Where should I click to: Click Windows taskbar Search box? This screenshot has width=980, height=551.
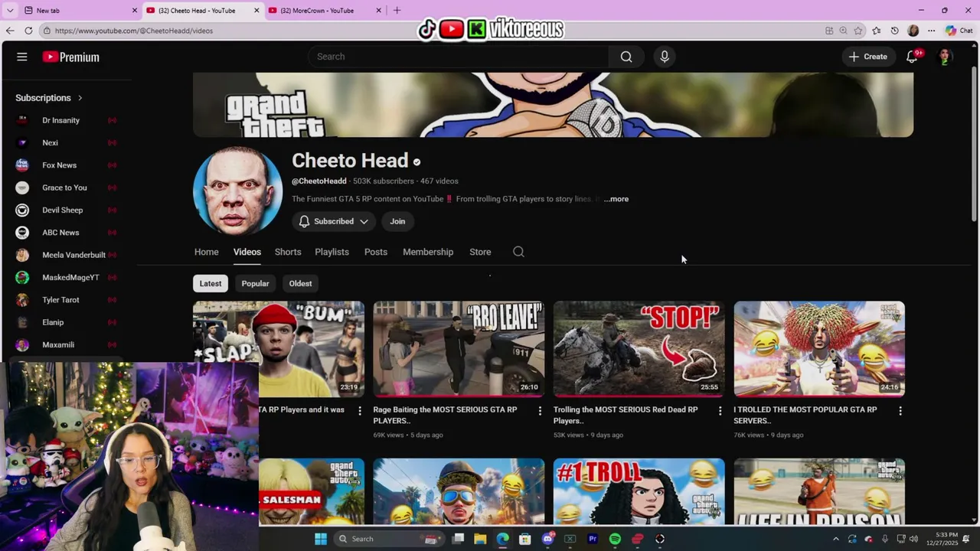click(390, 539)
